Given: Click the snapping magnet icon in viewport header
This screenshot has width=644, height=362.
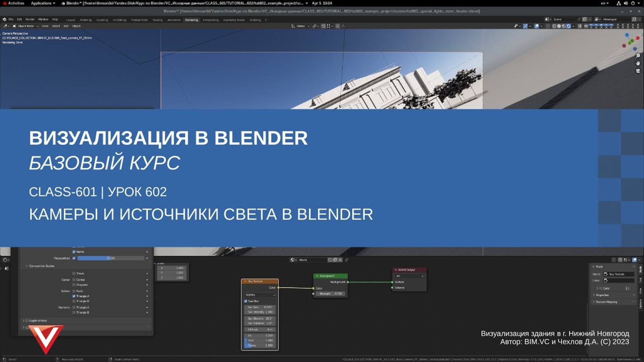Looking at the screenshot, I should (315, 26).
